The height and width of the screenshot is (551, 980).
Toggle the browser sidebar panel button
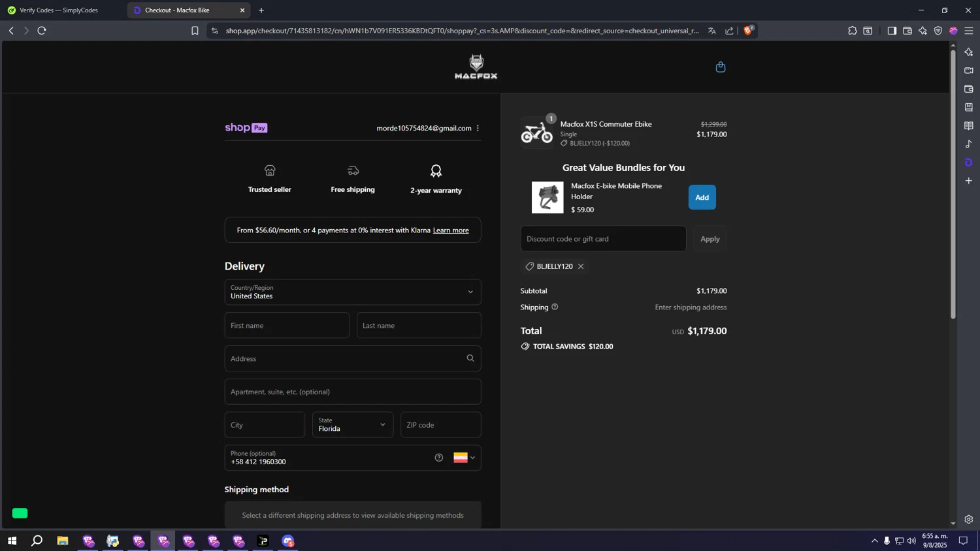892,31
